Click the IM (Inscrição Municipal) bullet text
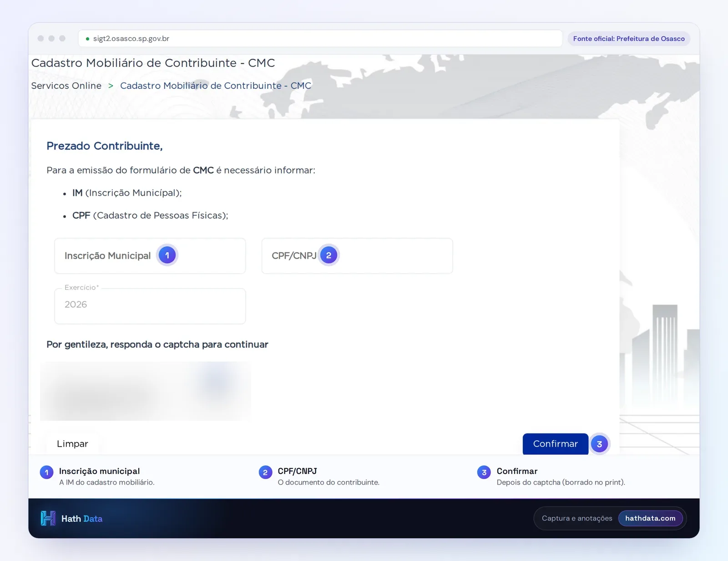The width and height of the screenshot is (728, 561). coord(127,193)
